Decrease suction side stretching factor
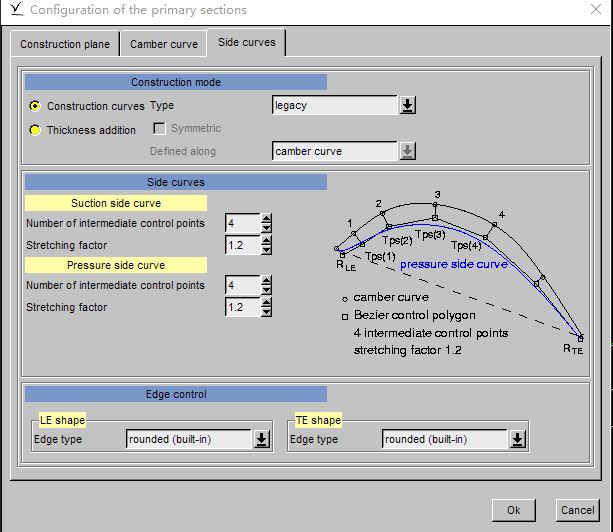 (266, 249)
